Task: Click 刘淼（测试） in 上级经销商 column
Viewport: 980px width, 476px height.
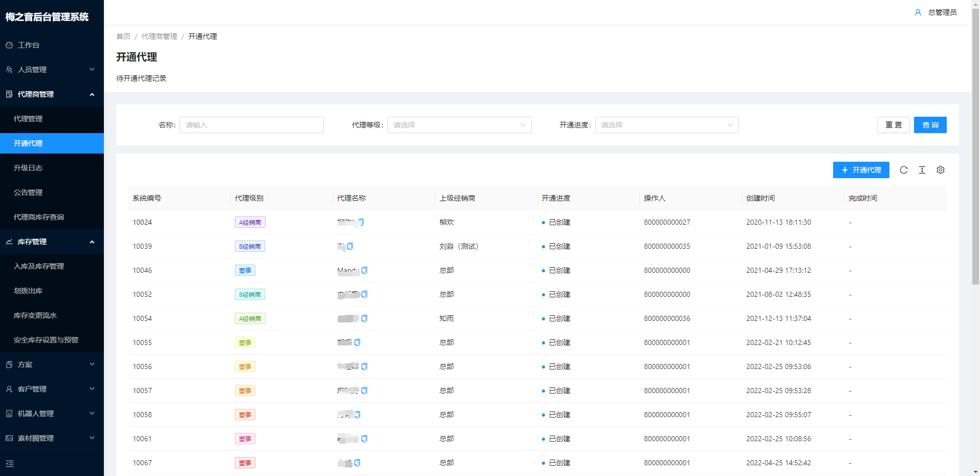Action: [x=459, y=246]
